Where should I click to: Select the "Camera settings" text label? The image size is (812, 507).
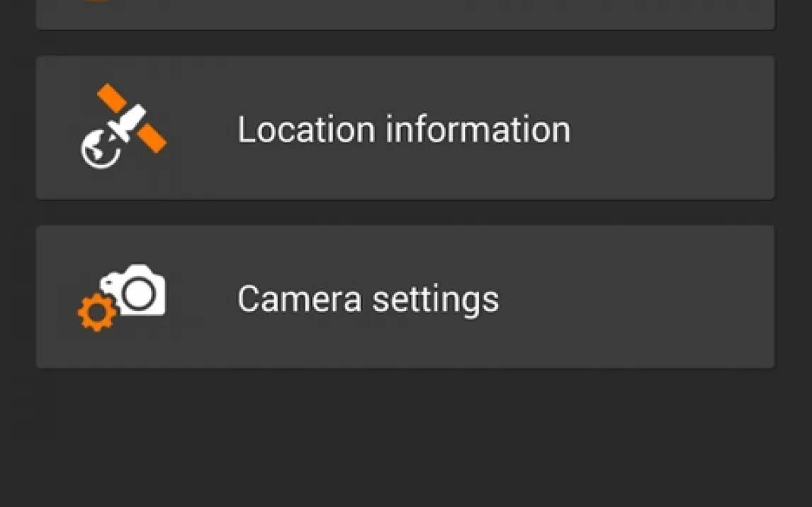tap(368, 299)
